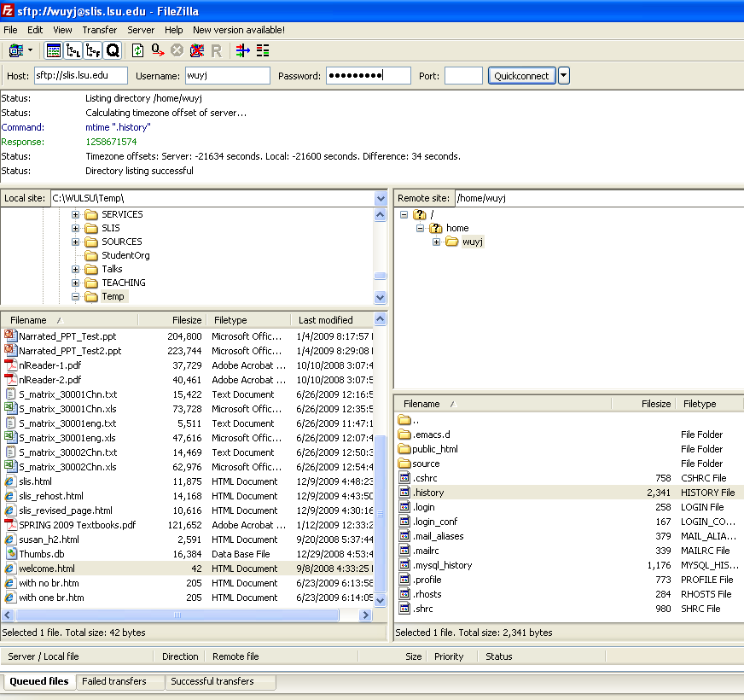Collapse the remote root directory node
Screen dimensions: 744x700
pos(404,214)
